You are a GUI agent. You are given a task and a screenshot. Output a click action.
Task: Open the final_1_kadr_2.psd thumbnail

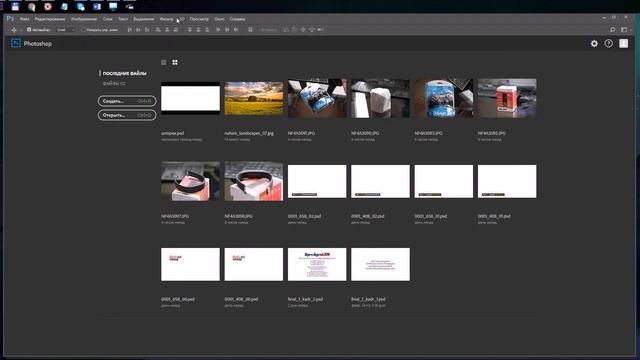point(317,264)
